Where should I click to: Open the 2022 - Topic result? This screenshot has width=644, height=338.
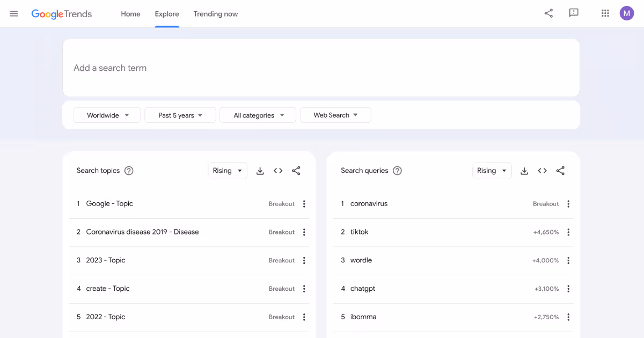(106, 317)
